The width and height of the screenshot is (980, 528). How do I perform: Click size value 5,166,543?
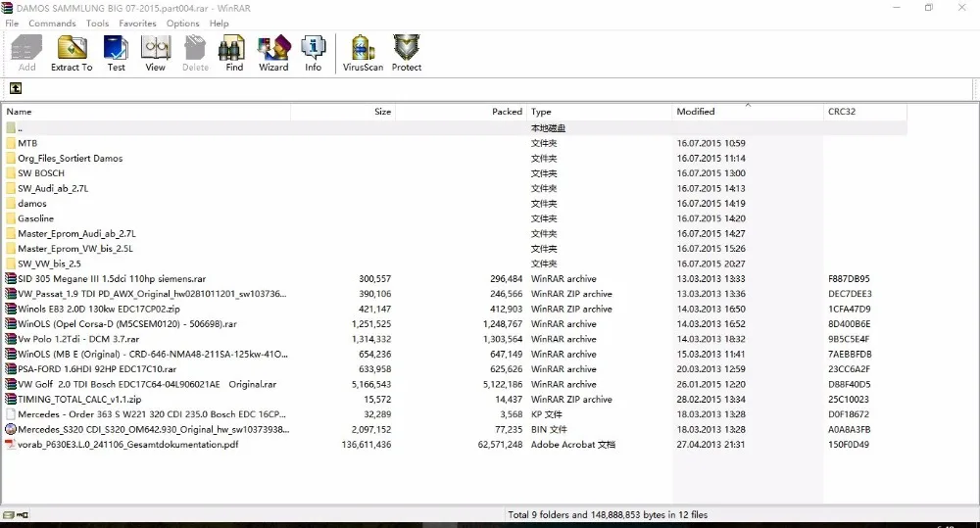(x=371, y=384)
